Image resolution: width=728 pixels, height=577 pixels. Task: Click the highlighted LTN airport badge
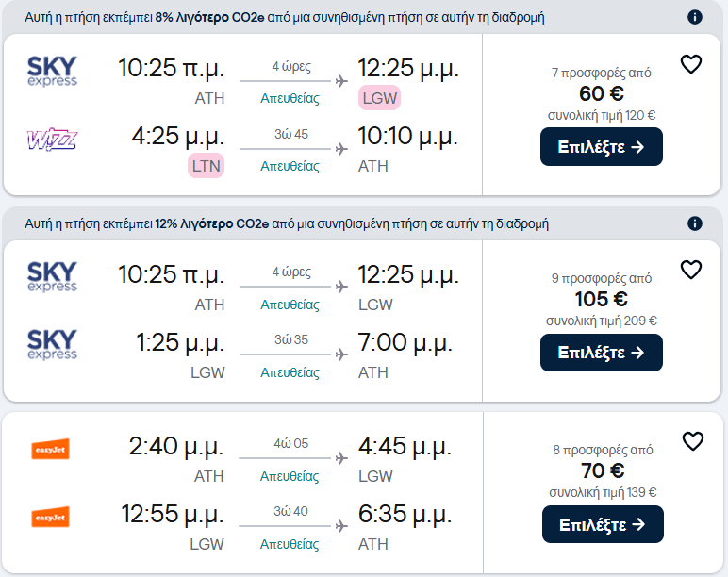tap(207, 166)
